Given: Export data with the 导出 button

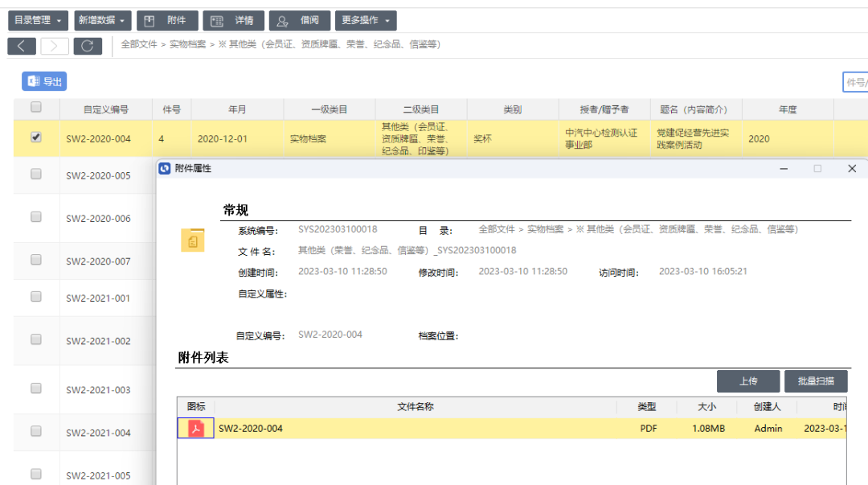Looking at the screenshot, I should (x=44, y=81).
